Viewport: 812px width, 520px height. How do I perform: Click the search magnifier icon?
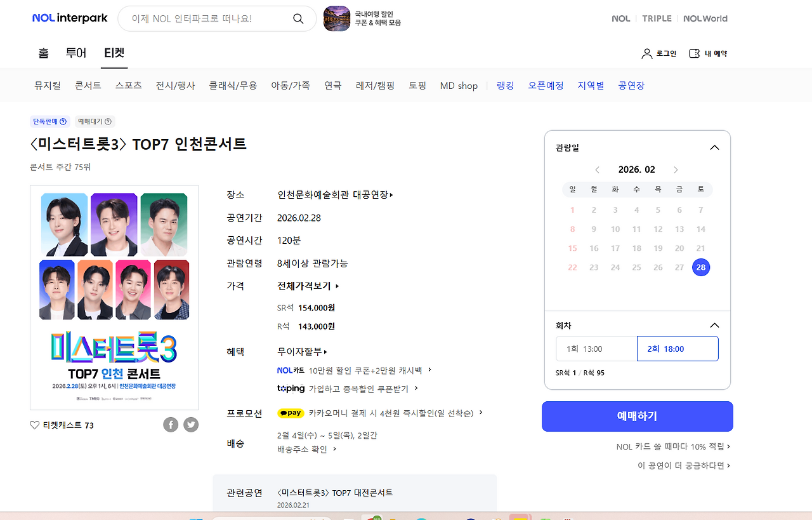click(x=298, y=18)
